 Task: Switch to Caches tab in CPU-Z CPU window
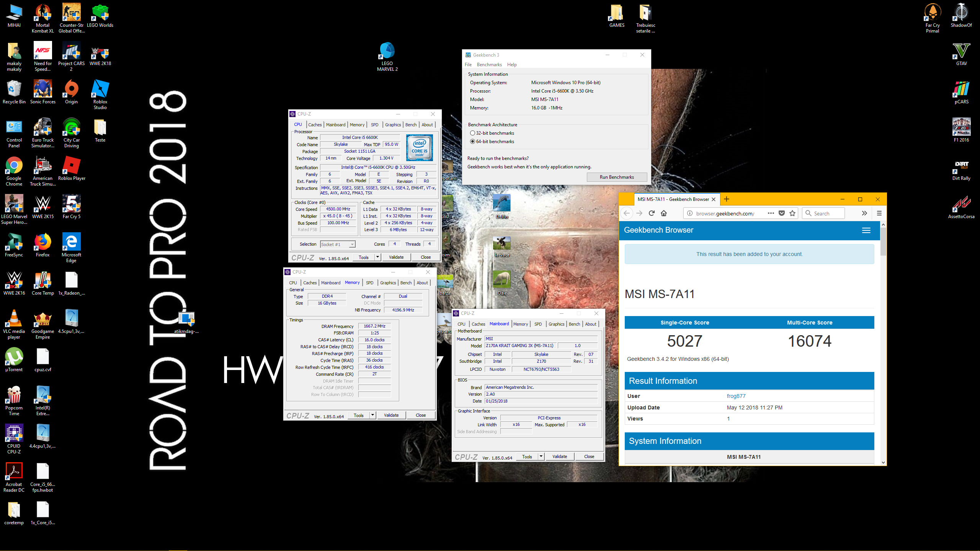pyautogui.click(x=315, y=125)
